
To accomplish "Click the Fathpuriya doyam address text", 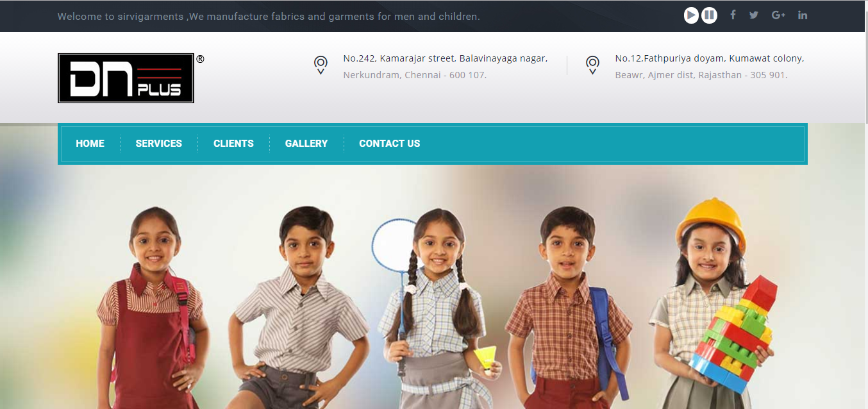I will pos(710,67).
